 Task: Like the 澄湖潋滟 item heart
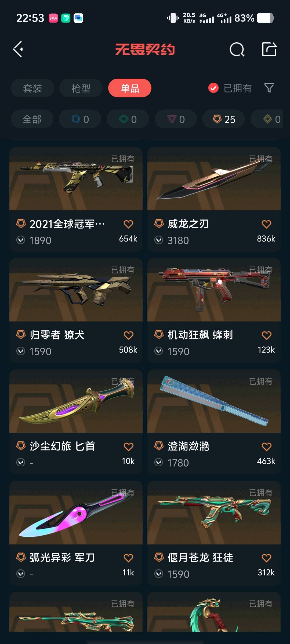(x=266, y=447)
